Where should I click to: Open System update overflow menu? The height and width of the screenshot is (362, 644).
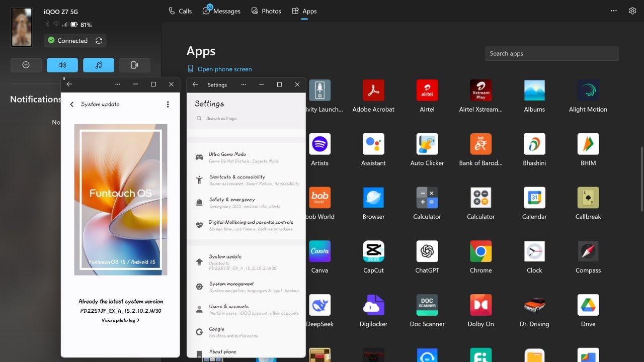tap(168, 105)
